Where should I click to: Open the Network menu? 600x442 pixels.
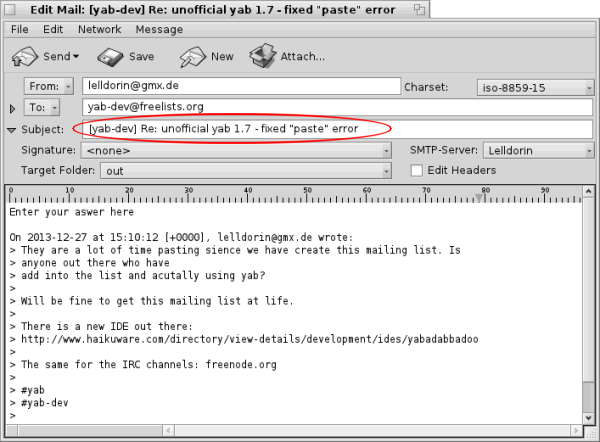pyautogui.click(x=99, y=30)
